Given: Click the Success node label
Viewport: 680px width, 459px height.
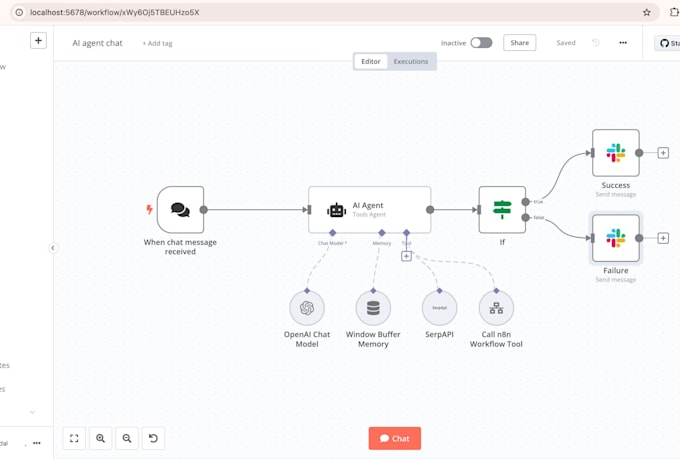Looking at the screenshot, I should pyautogui.click(x=616, y=185).
